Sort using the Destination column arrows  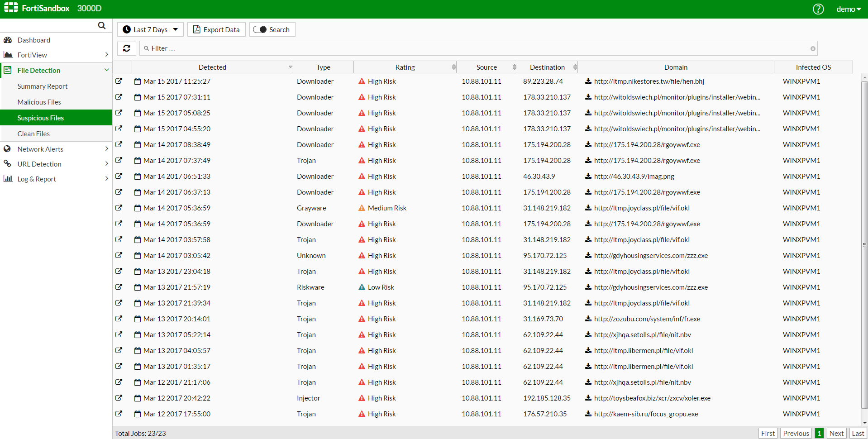[575, 67]
